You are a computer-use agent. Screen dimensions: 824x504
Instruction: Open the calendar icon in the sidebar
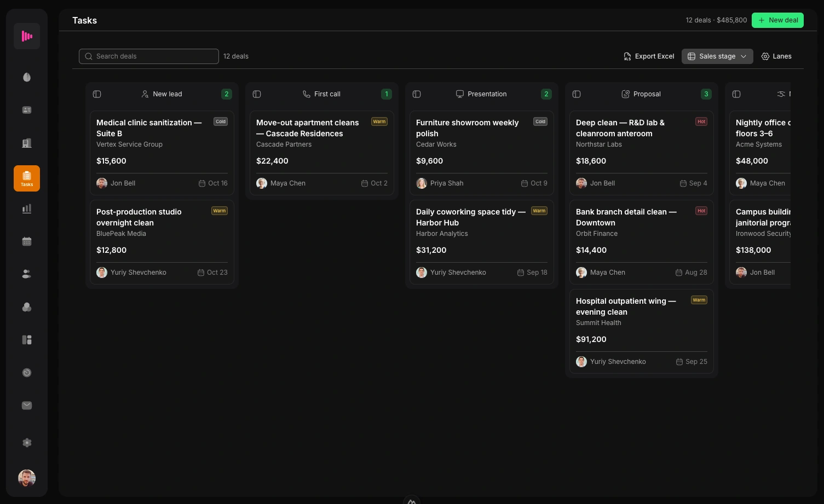pos(27,241)
